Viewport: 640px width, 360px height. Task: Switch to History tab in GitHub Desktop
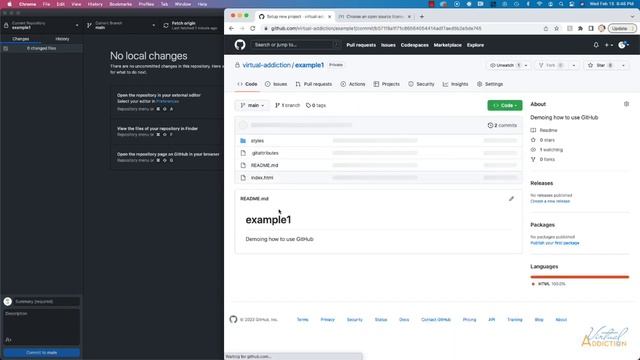point(62,39)
